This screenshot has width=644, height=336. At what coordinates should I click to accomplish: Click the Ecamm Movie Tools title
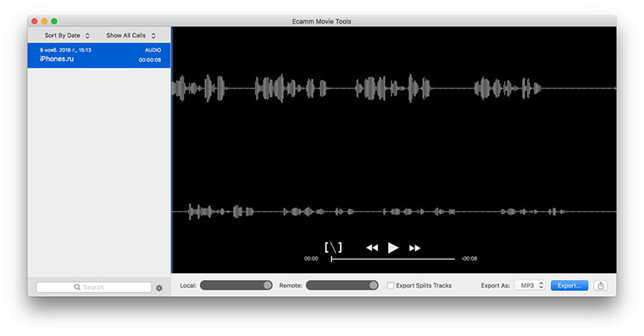(x=322, y=21)
